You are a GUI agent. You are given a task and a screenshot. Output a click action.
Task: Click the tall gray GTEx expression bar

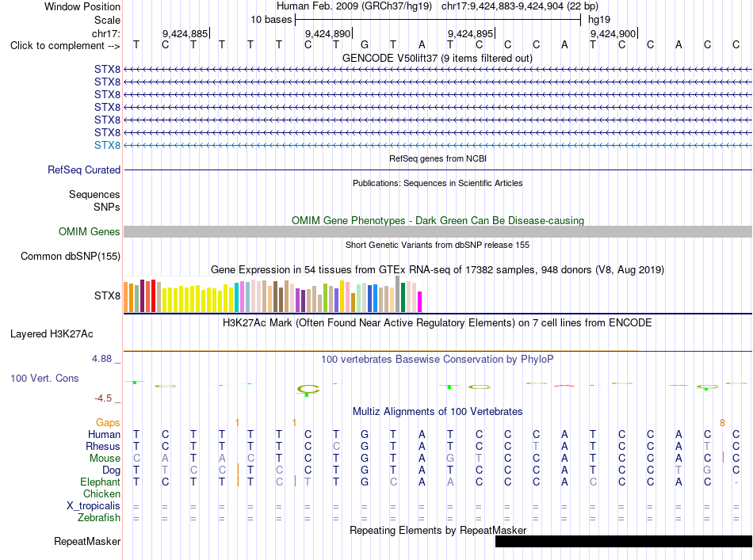[x=398, y=294]
